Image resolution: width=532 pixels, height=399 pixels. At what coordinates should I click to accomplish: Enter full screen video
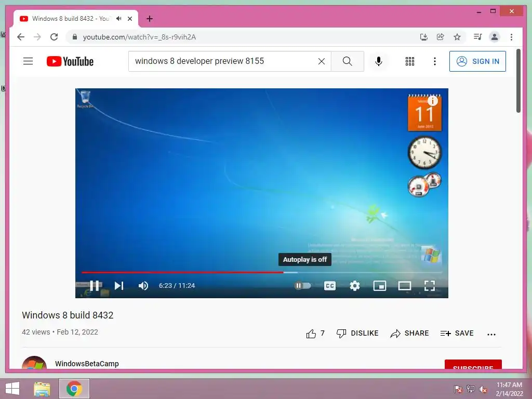coord(430,286)
